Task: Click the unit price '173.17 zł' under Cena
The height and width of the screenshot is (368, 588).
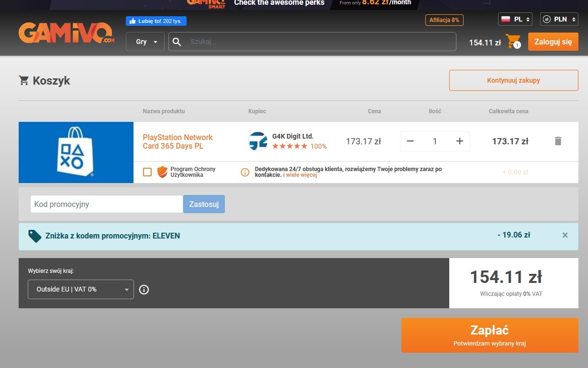Action: pyautogui.click(x=363, y=141)
